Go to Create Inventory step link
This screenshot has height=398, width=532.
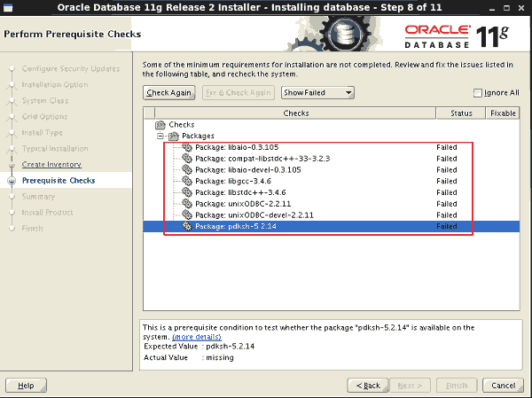click(x=51, y=165)
